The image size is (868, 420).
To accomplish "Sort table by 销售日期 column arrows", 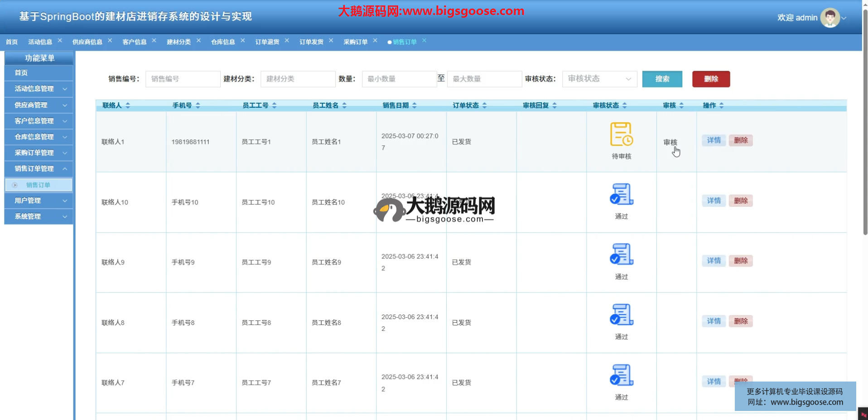I will click(415, 105).
